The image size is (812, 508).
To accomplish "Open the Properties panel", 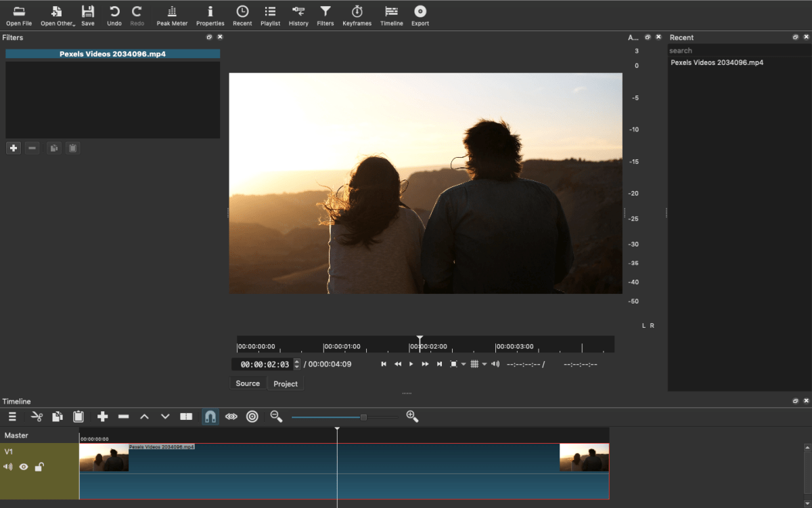I will click(x=210, y=15).
